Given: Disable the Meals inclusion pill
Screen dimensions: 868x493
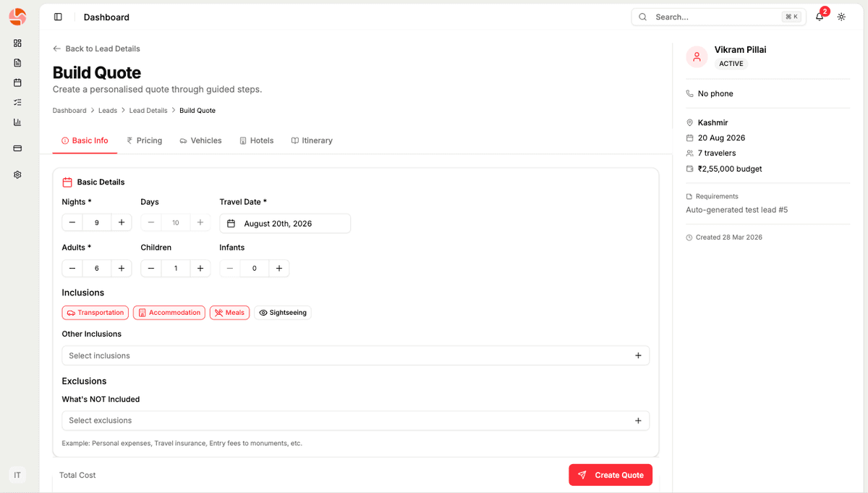Looking at the screenshot, I should click(229, 312).
